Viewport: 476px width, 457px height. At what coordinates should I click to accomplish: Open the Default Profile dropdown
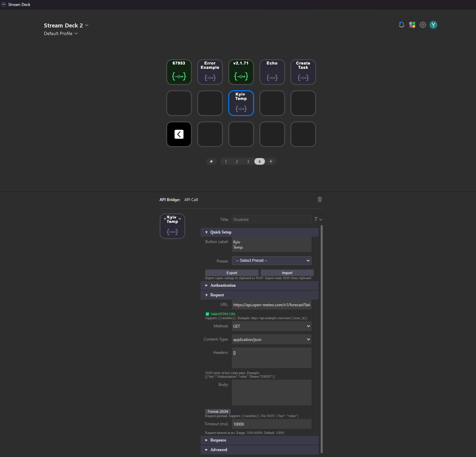tap(61, 33)
